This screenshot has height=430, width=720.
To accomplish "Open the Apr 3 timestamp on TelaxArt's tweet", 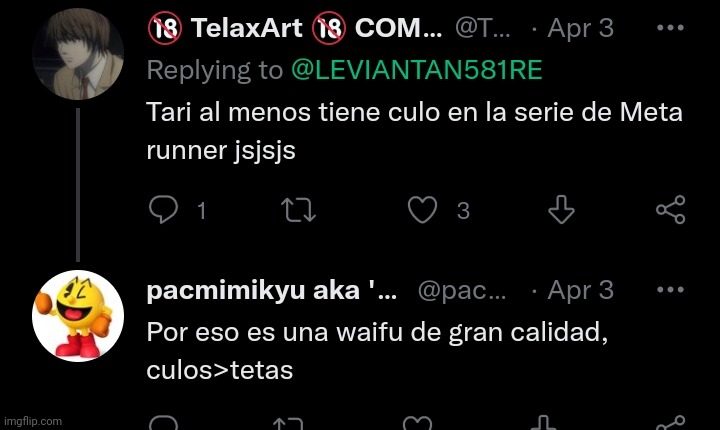I will [x=580, y=28].
